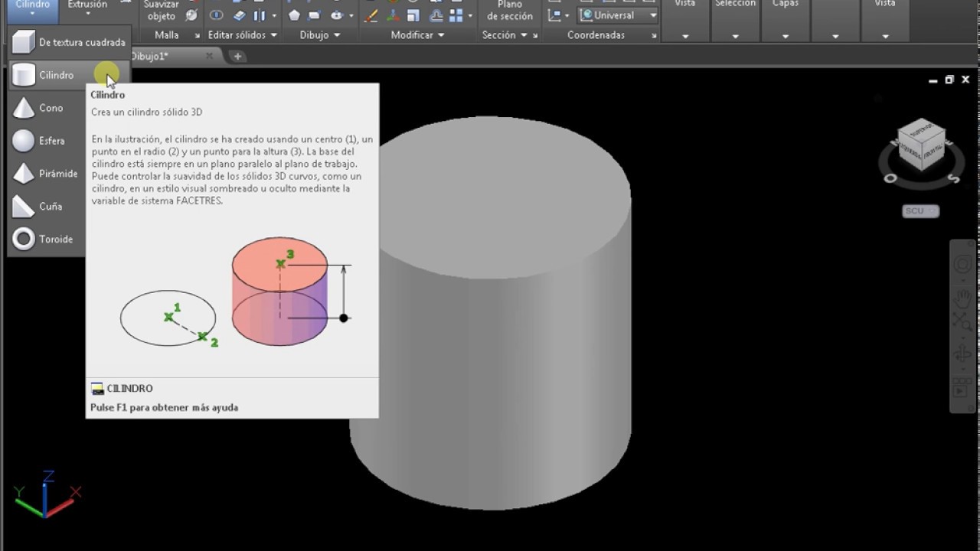Click the split-halves solid editing icon
Image resolution: width=980 pixels, height=551 pixels.
click(x=260, y=15)
